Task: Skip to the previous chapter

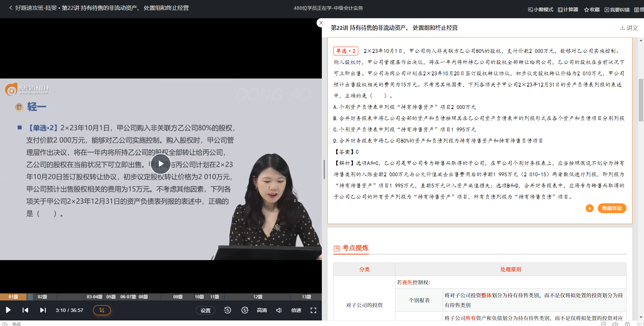Action: point(25,310)
